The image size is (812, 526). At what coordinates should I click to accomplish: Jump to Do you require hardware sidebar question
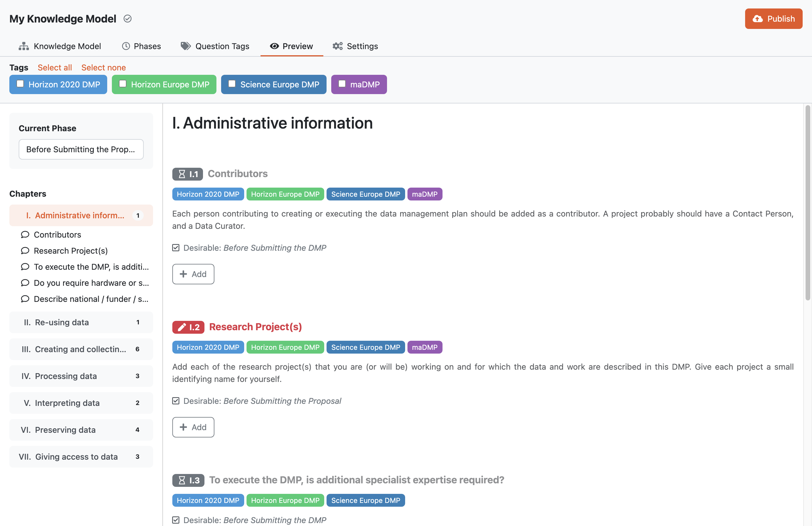91,283
